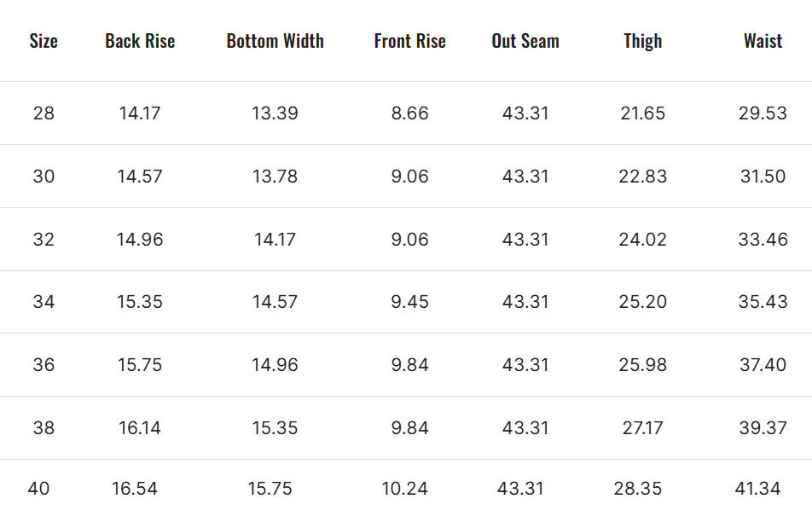Viewport: 812px width, 522px height.
Task: Select waist value 41.34
Action: click(x=757, y=489)
